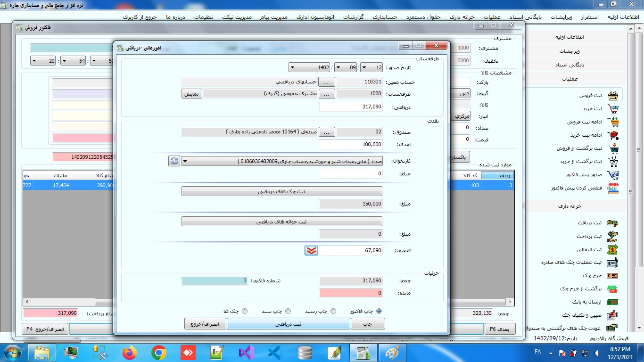Click red double-chevron discount icon
The height and width of the screenshot is (362, 644).
pos(311,251)
